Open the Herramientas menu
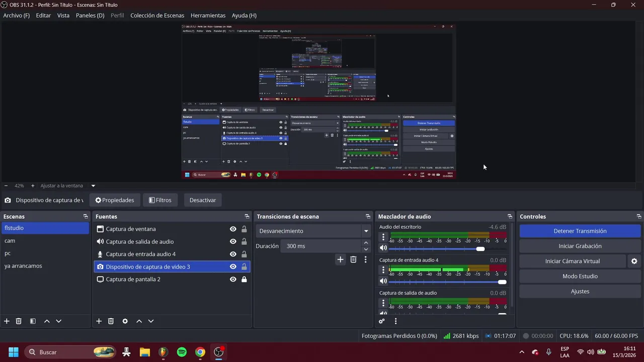 pyautogui.click(x=208, y=15)
